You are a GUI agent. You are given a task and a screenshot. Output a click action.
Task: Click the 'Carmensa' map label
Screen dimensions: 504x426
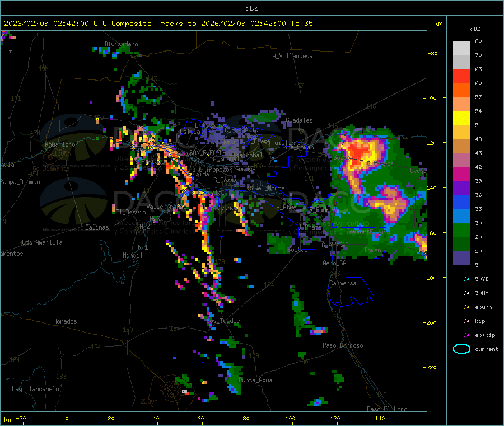[x=343, y=284]
